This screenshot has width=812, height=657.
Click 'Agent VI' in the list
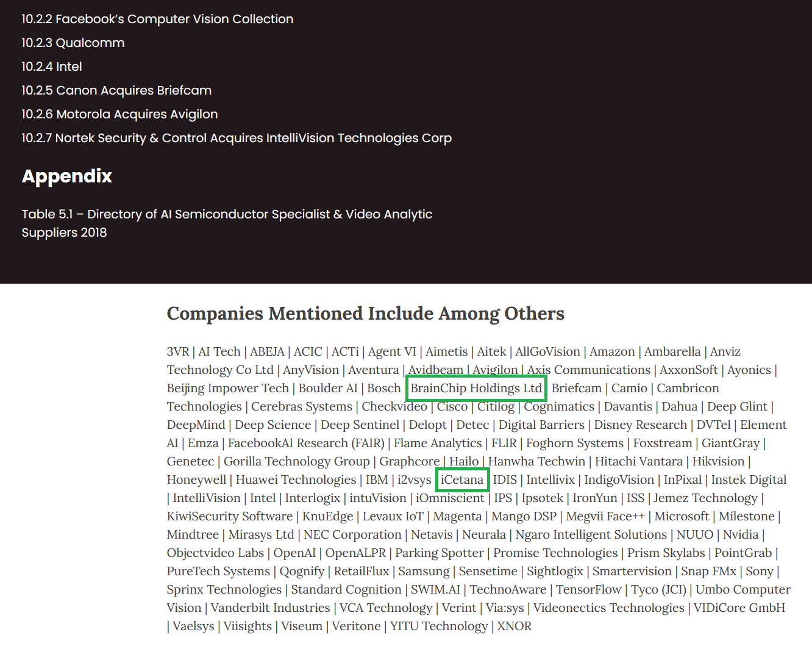(x=392, y=352)
